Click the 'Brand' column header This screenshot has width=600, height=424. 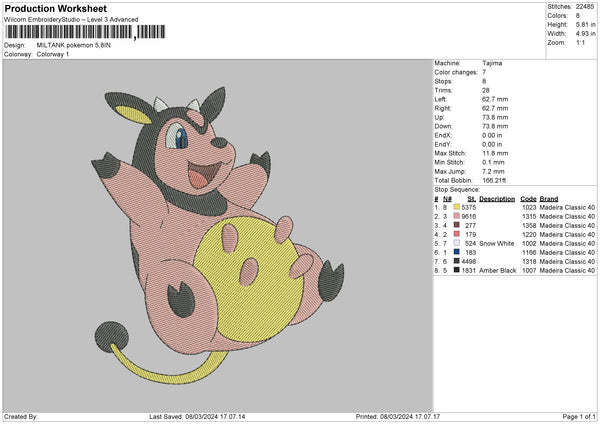point(549,199)
